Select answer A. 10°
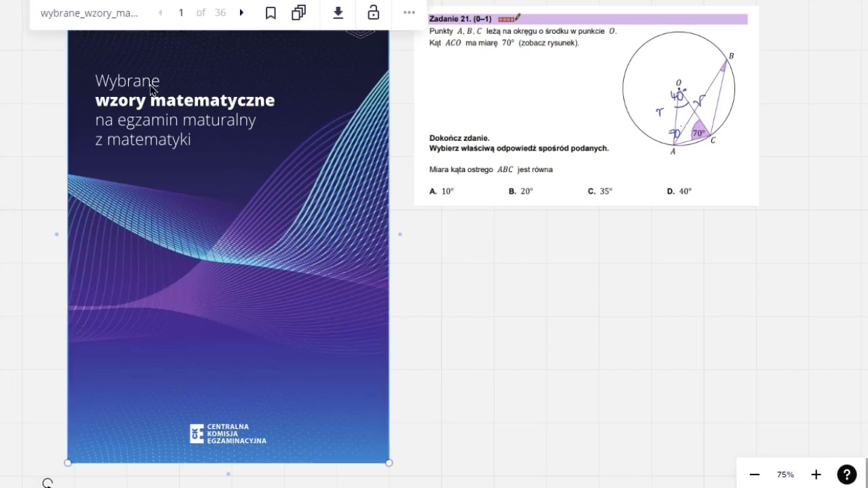Viewport: 868px width, 488px height. coord(441,191)
